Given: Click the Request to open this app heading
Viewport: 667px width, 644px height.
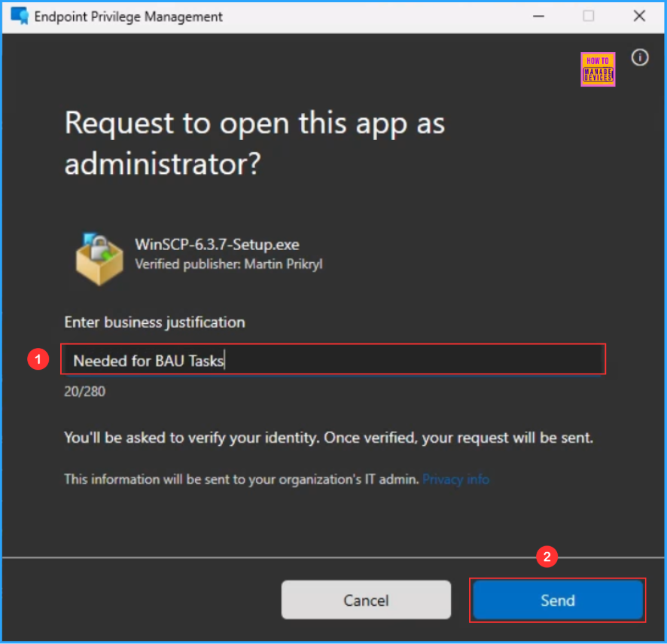Looking at the screenshot, I should 254,143.
